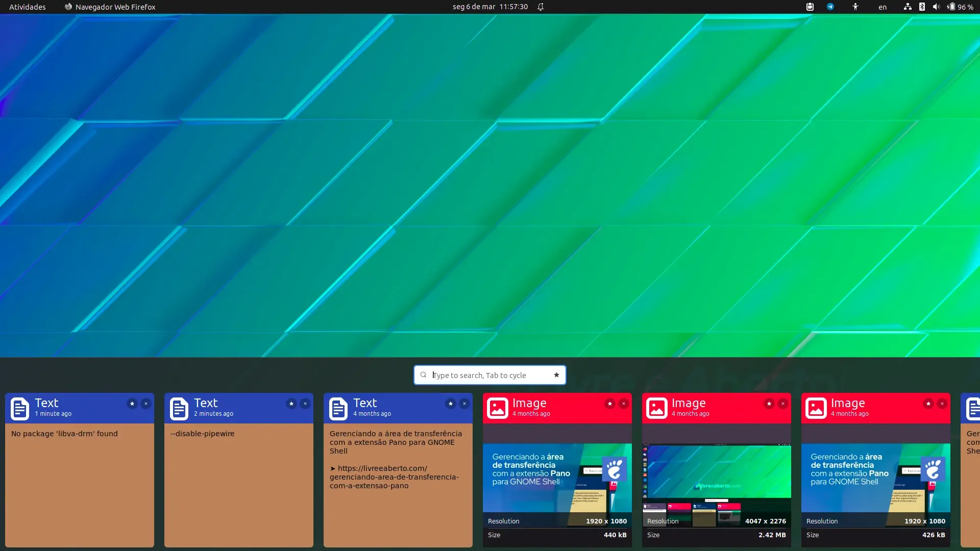Select the '--disable-pipewire' clipboard text
This screenshot has width=980, height=551.
coord(202,434)
